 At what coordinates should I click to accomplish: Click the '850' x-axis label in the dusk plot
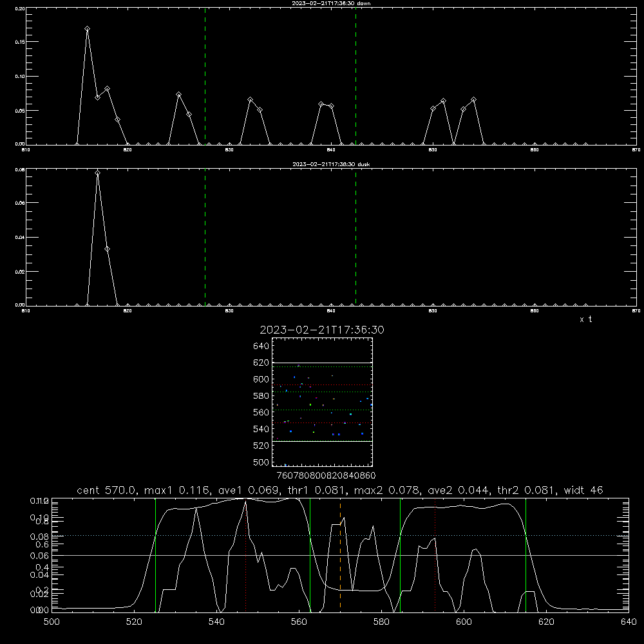(x=433, y=311)
